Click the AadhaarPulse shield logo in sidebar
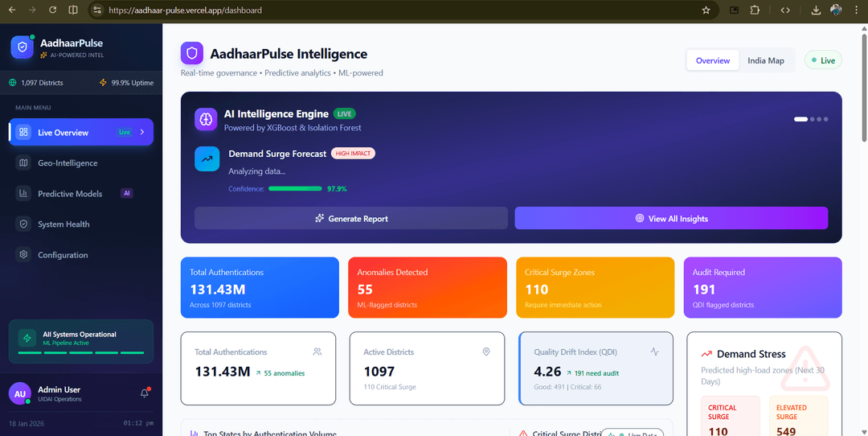Screen dimensions: 868x436 click(23, 47)
